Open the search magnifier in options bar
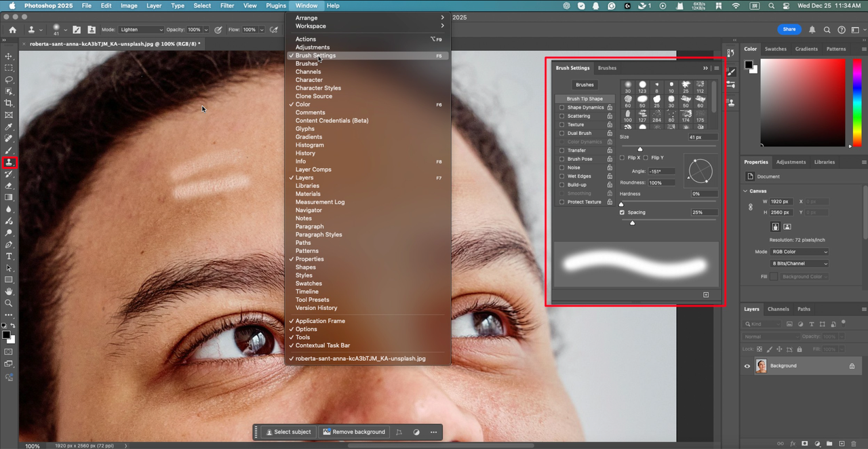This screenshot has width=868, height=449. [x=827, y=30]
